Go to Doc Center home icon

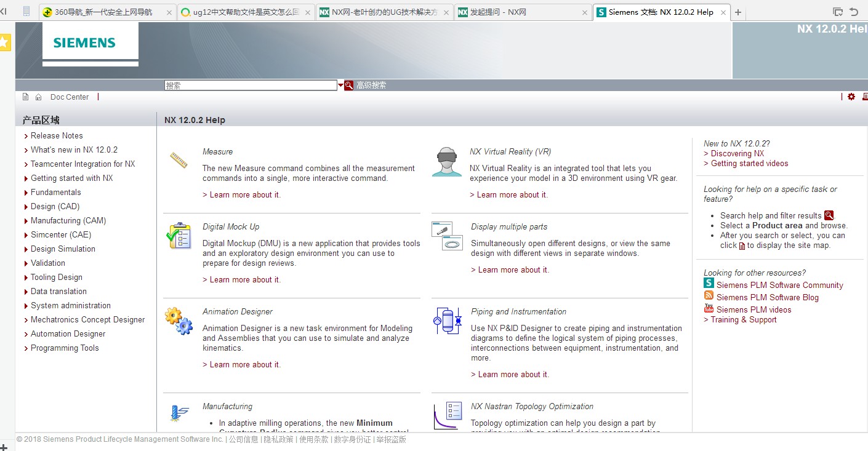pyautogui.click(x=38, y=97)
